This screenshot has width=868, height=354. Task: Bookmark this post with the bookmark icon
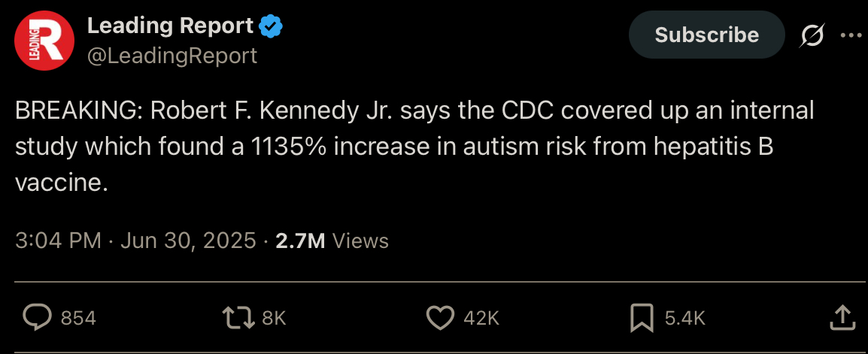(642, 318)
